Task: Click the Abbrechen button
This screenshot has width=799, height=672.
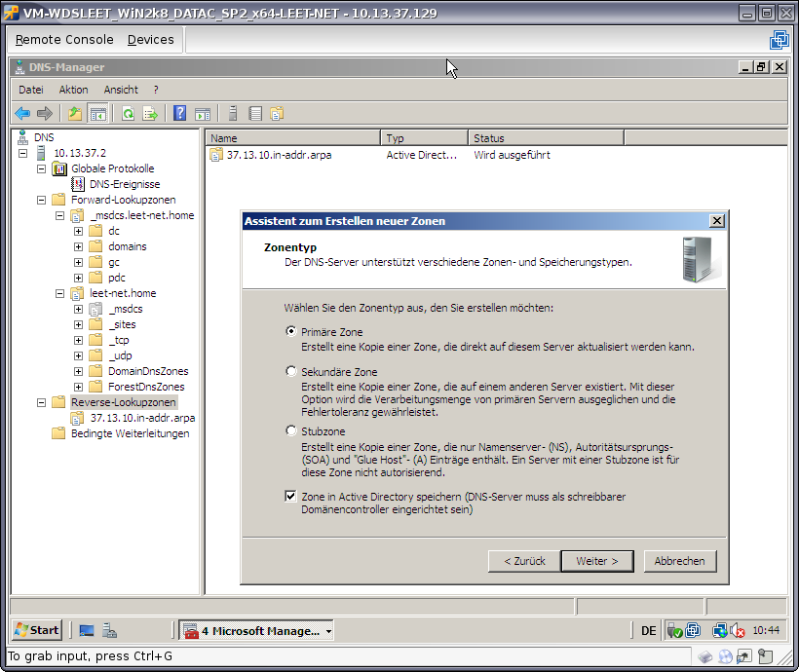Action: click(x=679, y=561)
